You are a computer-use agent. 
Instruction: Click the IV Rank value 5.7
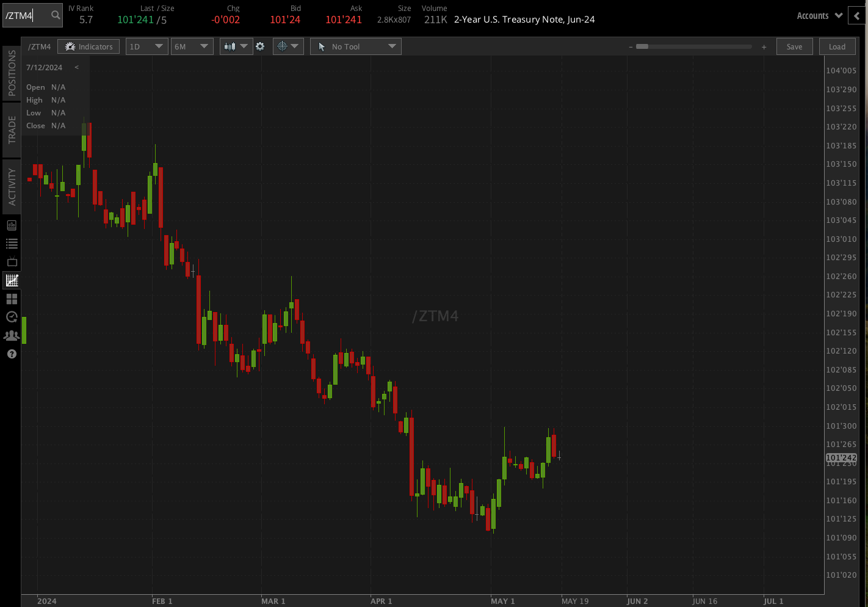pos(86,20)
